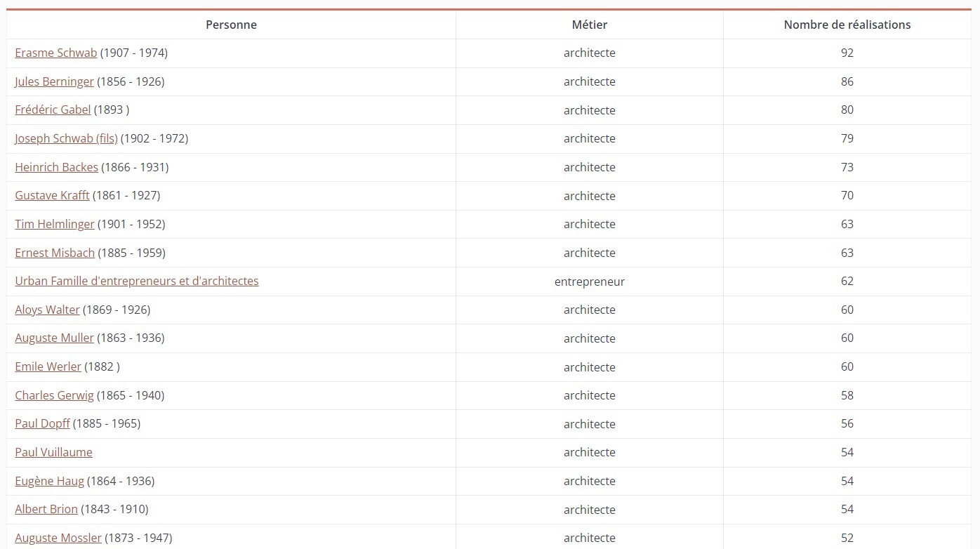Select the value 86 for Jules Berninger
This screenshot has height=549, width=980.
click(847, 81)
